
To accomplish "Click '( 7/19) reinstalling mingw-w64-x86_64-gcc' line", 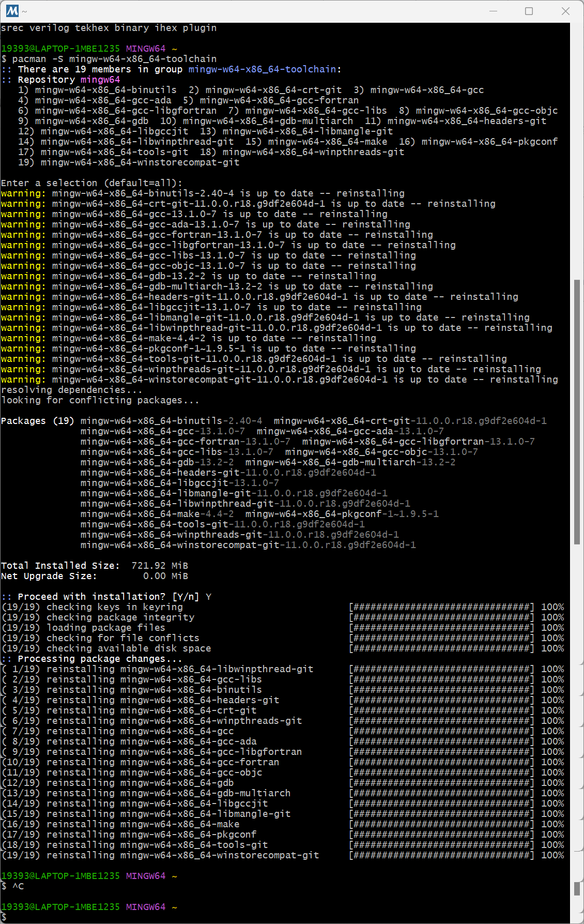I will (x=117, y=731).
